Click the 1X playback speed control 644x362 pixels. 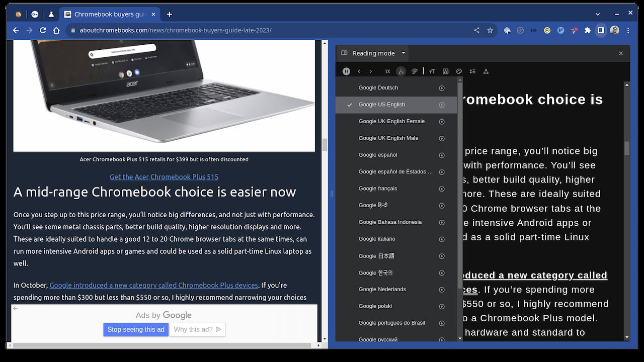coord(387,71)
